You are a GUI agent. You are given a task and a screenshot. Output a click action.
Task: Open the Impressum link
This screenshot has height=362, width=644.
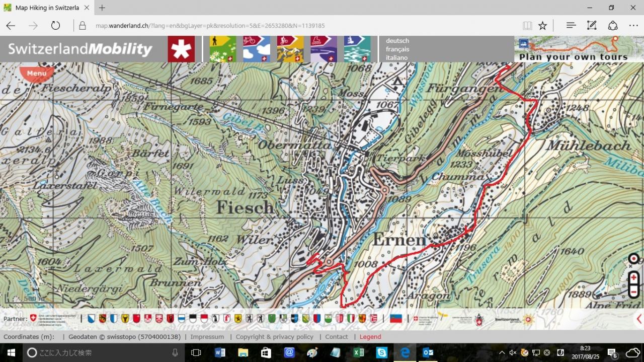coord(207,337)
